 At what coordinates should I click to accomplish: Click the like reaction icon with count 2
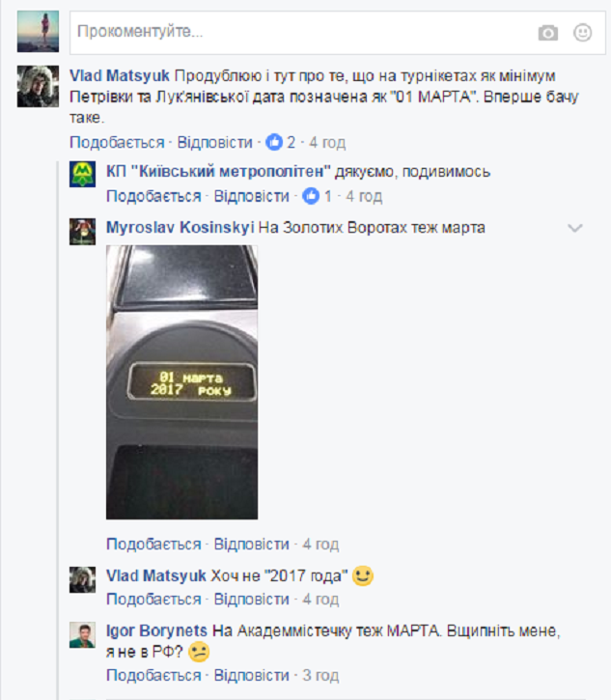274,142
